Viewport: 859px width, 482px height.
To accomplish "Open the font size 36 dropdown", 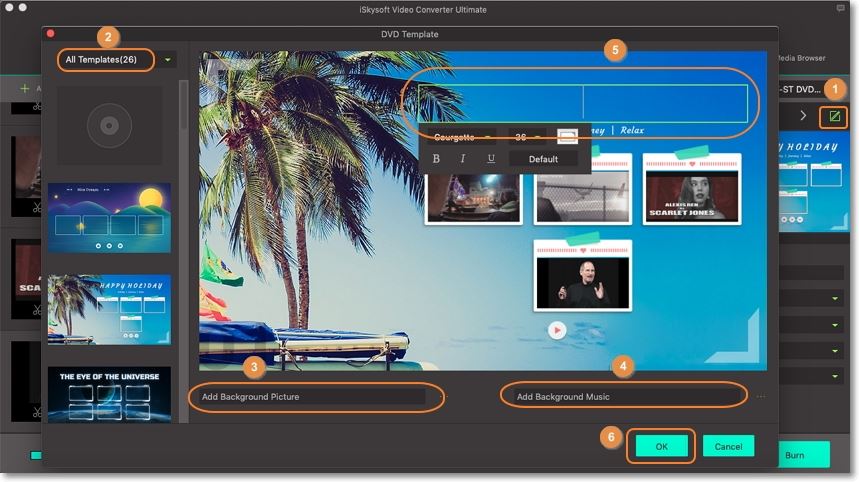I will [528, 137].
